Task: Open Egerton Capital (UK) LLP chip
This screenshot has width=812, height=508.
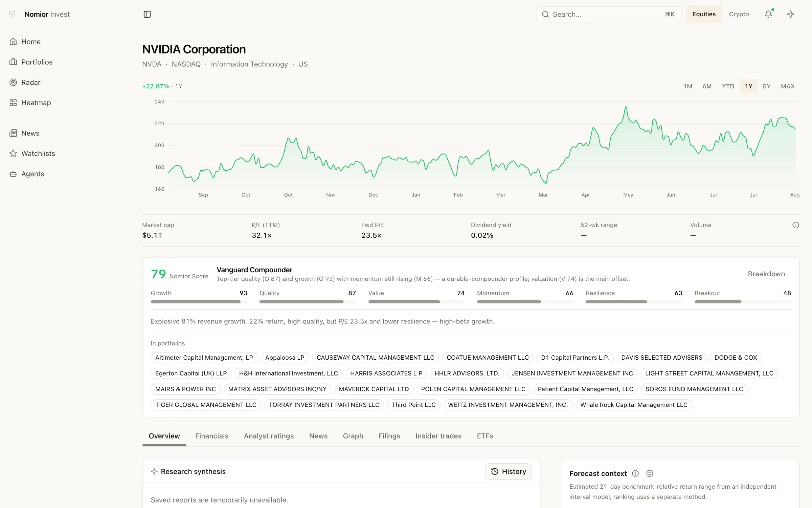Action: [x=191, y=373]
